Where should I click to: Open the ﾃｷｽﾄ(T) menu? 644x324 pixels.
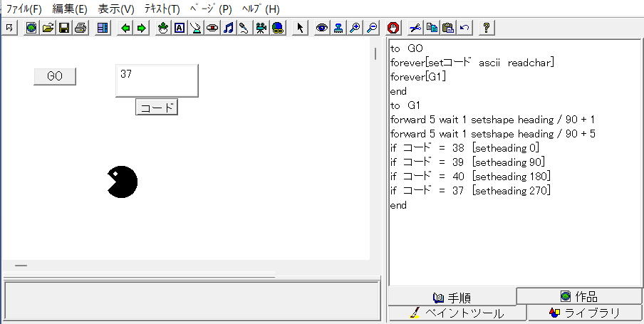point(162,9)
